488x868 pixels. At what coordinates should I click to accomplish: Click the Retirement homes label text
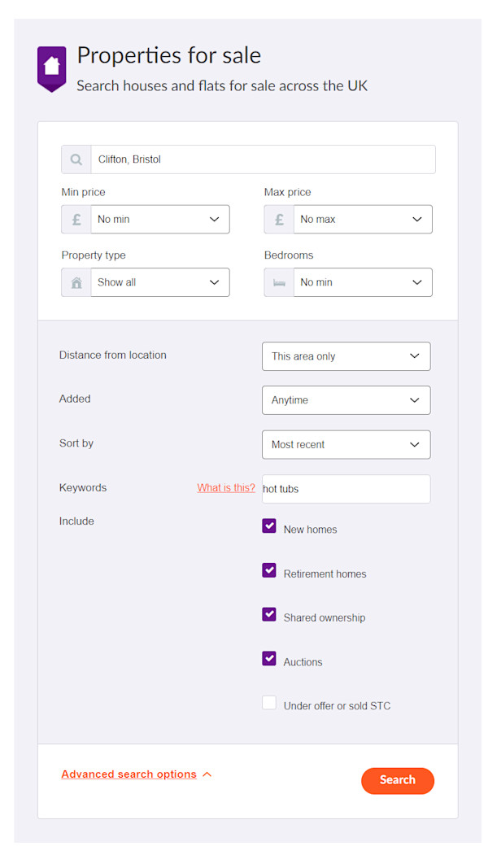pos(325,574)
